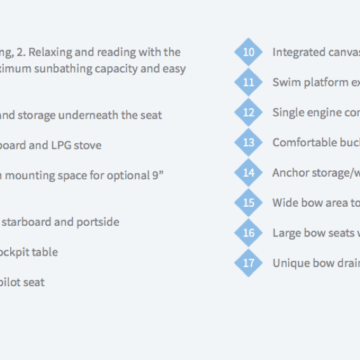The height and width of the screenshot is (360, 360).
Task: Click the 'starboard and portside' text
Action: [61, 222]
